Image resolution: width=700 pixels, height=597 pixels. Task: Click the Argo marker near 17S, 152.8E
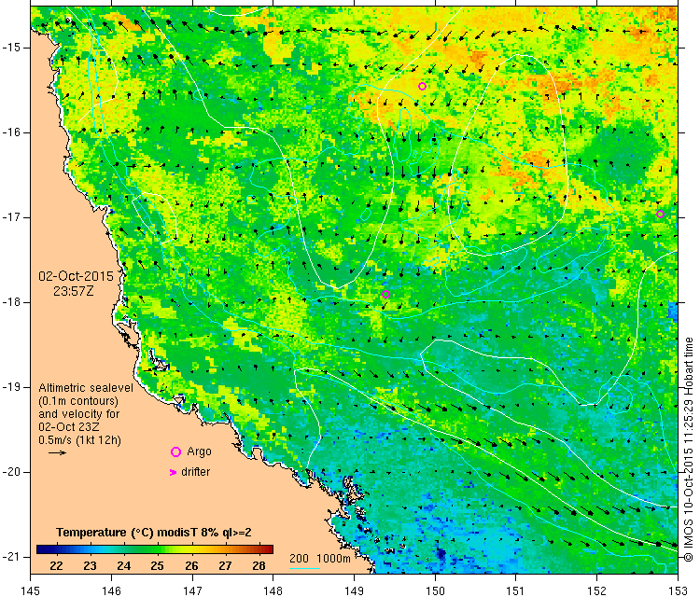[660, 214]
